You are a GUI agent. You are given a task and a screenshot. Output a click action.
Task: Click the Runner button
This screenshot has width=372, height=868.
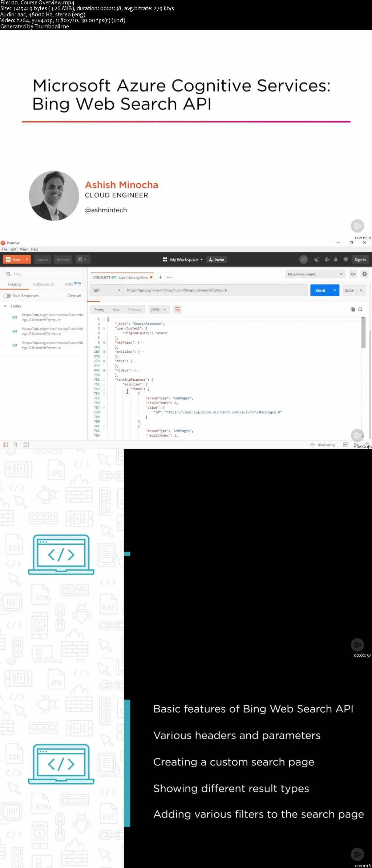pyautogui.click(x=63, y=259)
